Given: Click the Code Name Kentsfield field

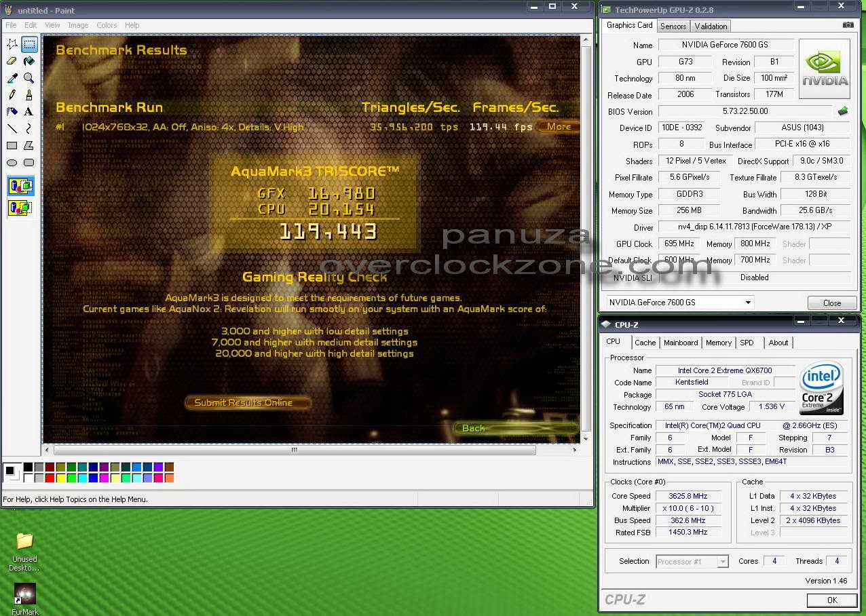Looking at the screenshot, I should click(692, 382).
